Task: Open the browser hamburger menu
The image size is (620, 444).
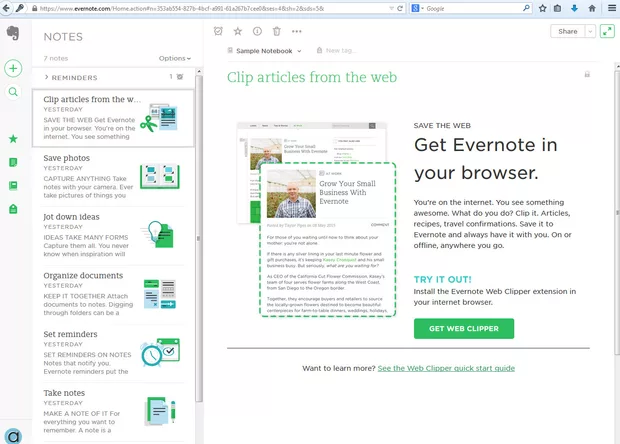Action: [612, 8]
